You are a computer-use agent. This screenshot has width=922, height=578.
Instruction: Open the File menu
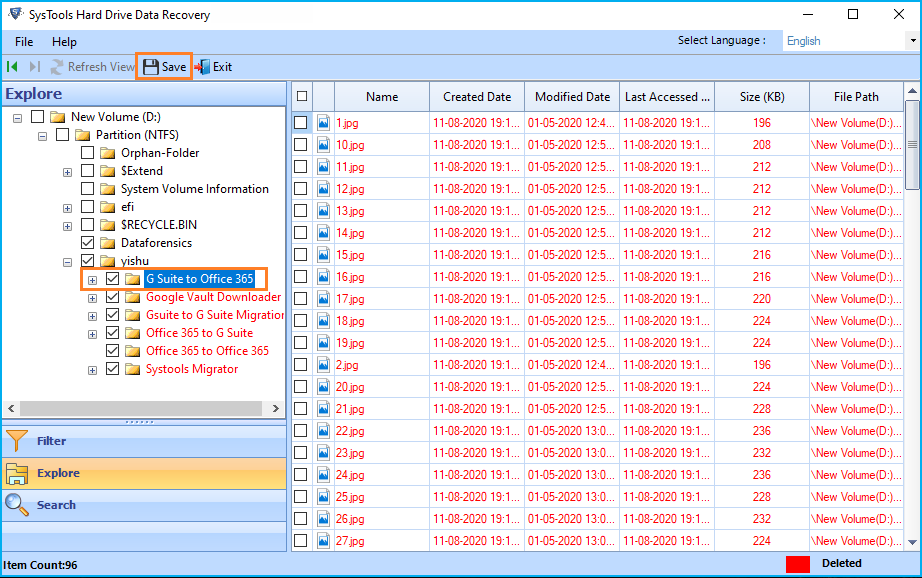tap(24, 42)
